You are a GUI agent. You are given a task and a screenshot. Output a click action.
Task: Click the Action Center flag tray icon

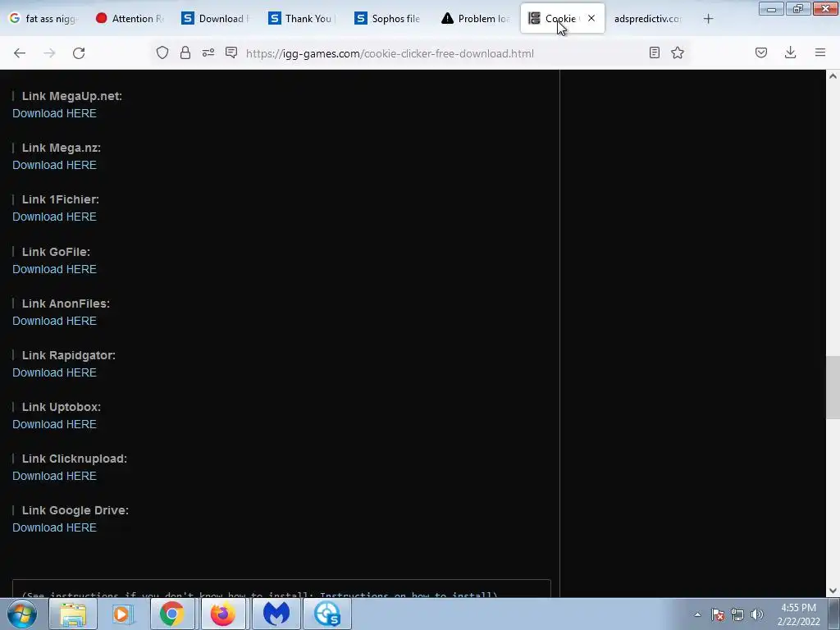point(718,614)
